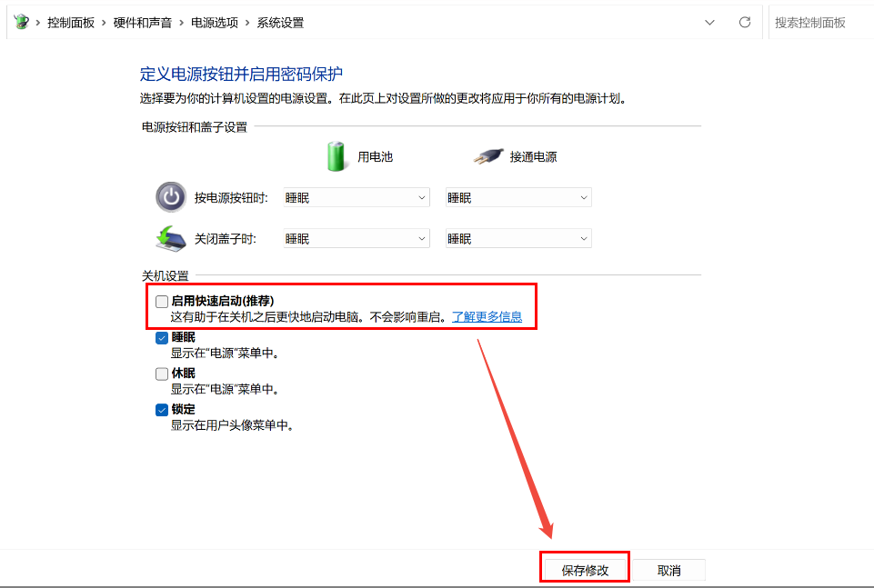
Task: Click the laptop lid close icon
Action: click(x=171, y=238)
